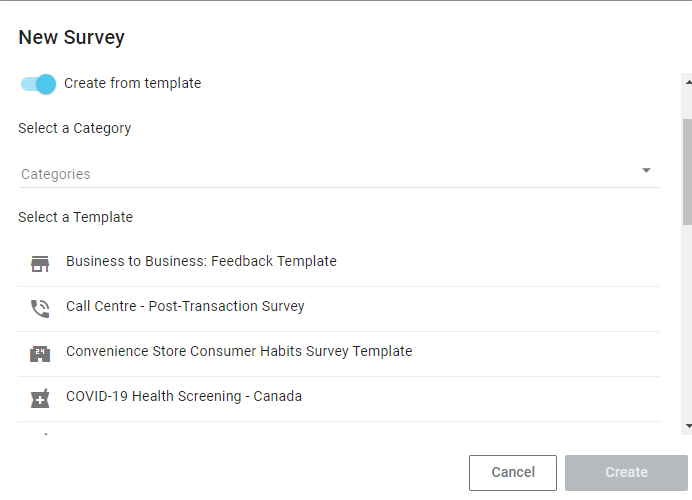Click the Create button
The image size is (692, 500).
pos(626,472)
